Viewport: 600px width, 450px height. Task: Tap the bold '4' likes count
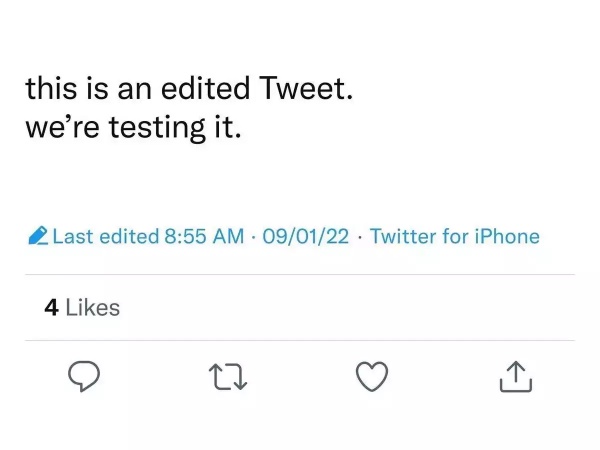click(x=51, y=308)
